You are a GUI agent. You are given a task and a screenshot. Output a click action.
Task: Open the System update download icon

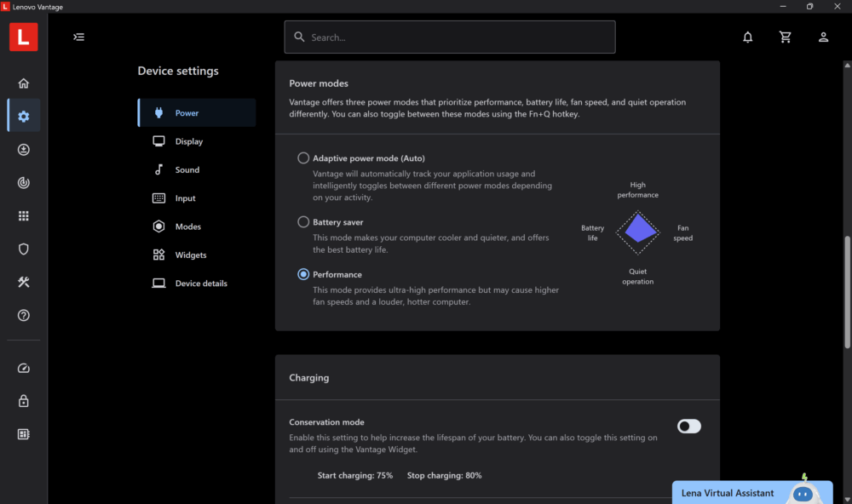coord(23,149)
